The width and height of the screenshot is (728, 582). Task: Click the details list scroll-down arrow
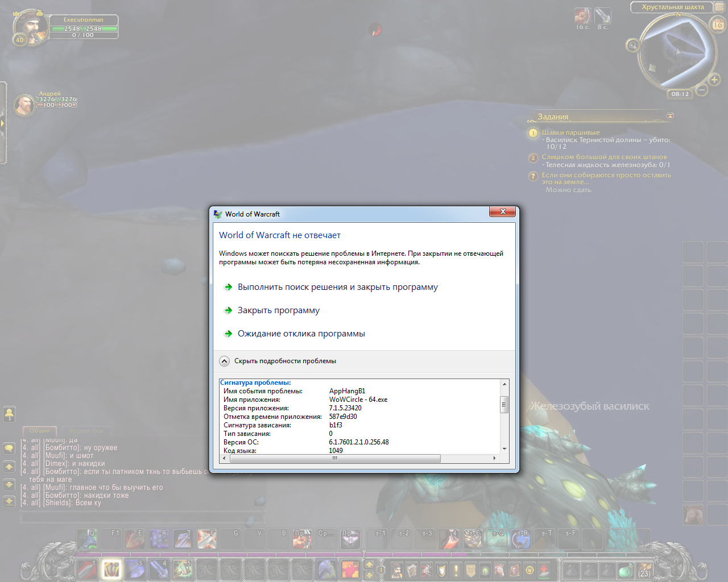(x=504, y=449)
